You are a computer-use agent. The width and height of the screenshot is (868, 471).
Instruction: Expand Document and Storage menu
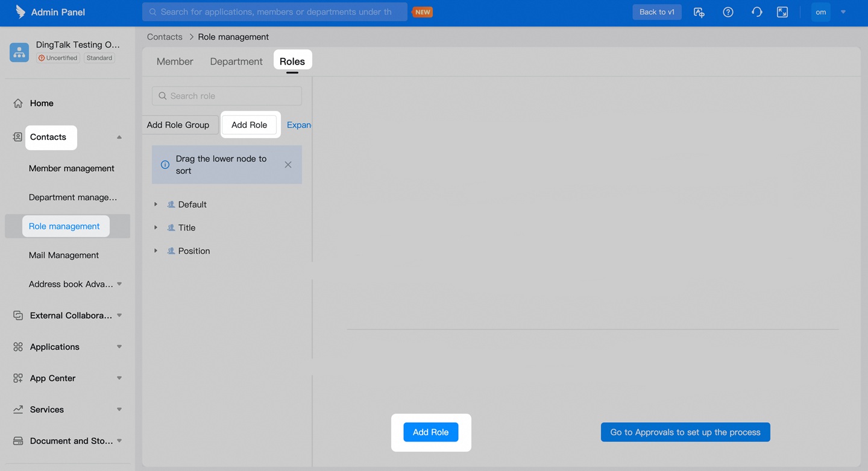click(x=119, y=441)
